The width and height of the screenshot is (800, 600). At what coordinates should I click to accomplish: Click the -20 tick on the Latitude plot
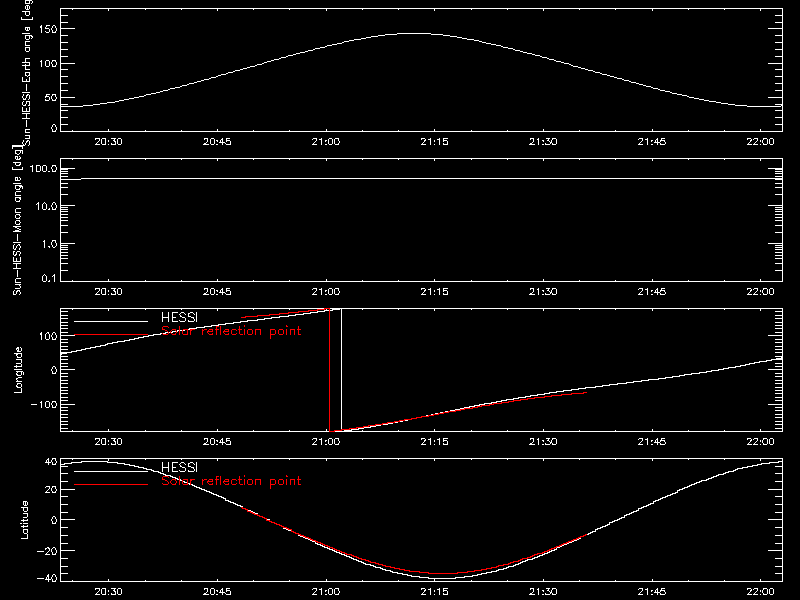pyautogui.click(x=47, y=551)
